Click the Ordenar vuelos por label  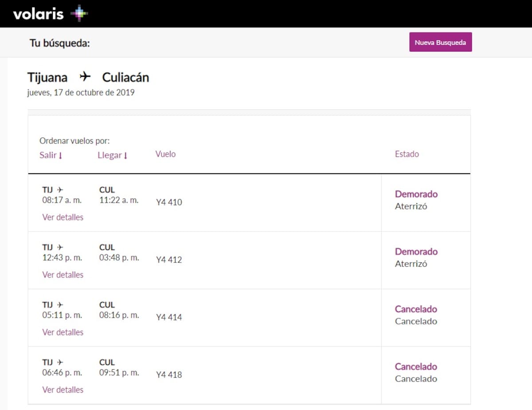click(x=74, y=141)
